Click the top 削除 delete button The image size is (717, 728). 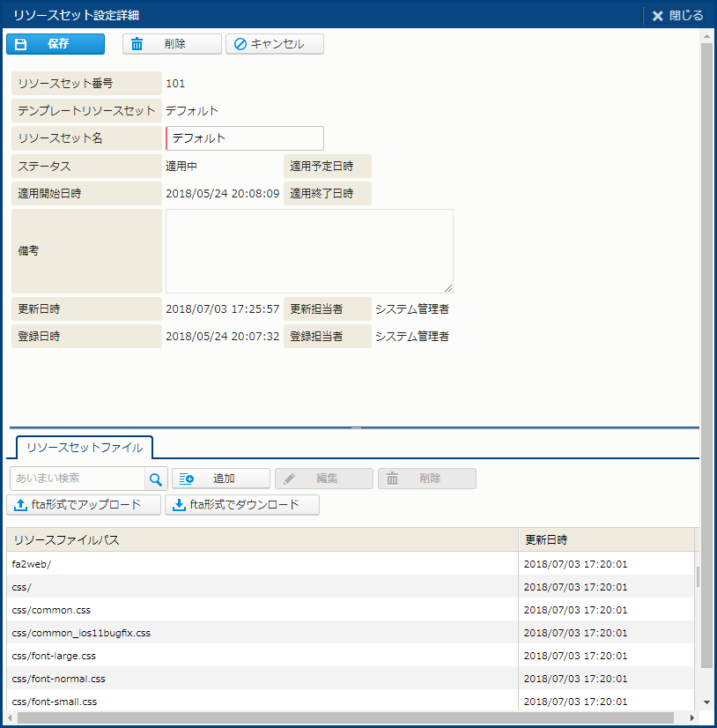[x=172, y=44]
